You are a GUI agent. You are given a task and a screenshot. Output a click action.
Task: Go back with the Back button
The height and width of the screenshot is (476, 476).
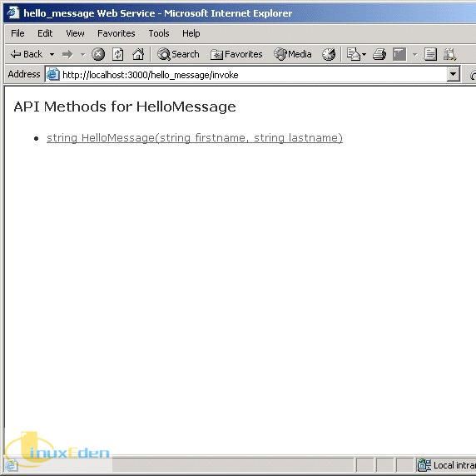[27, 55]
